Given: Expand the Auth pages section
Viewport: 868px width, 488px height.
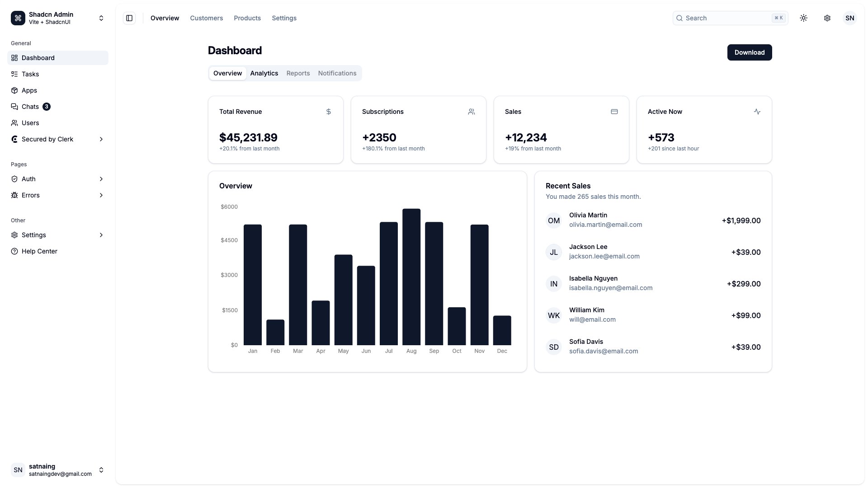Looking at the screenshot, I should tap(57, 179).
